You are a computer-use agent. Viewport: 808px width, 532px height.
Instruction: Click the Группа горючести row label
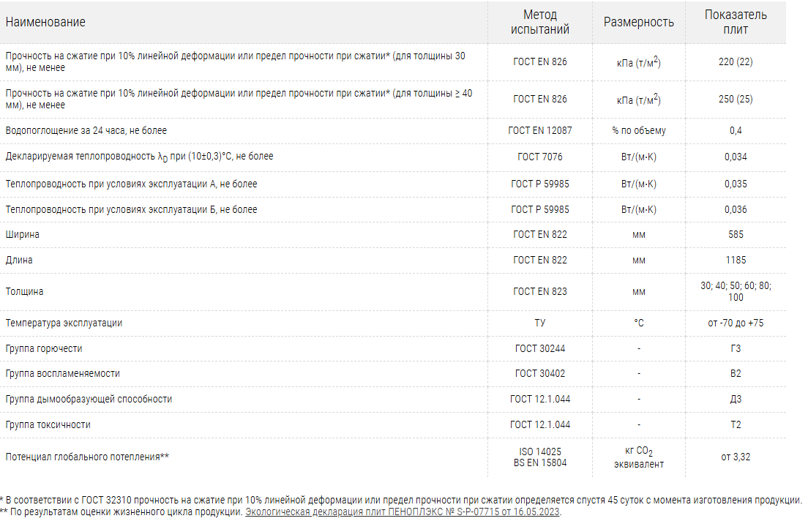coord(44,348)
